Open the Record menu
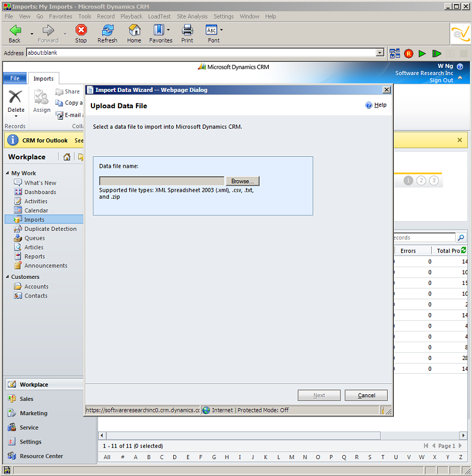The width and height of the screenshot is (472, 476). click(x=106, y=16)
